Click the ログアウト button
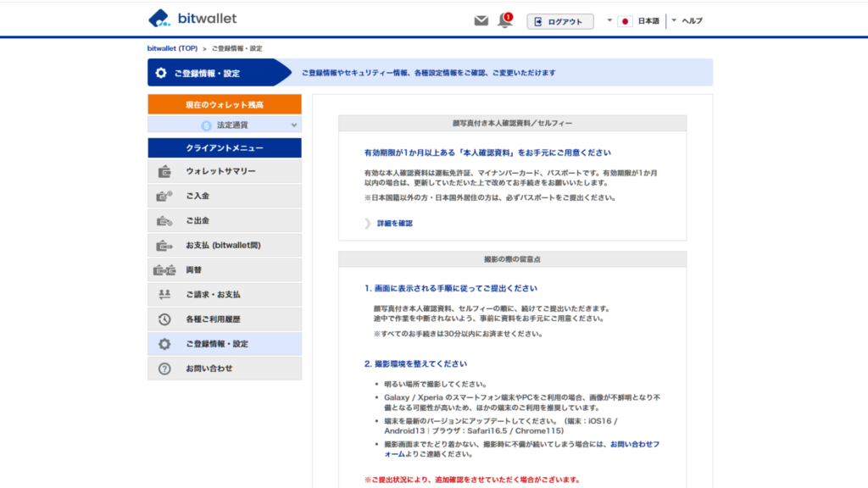 click(x=559, y=21)
